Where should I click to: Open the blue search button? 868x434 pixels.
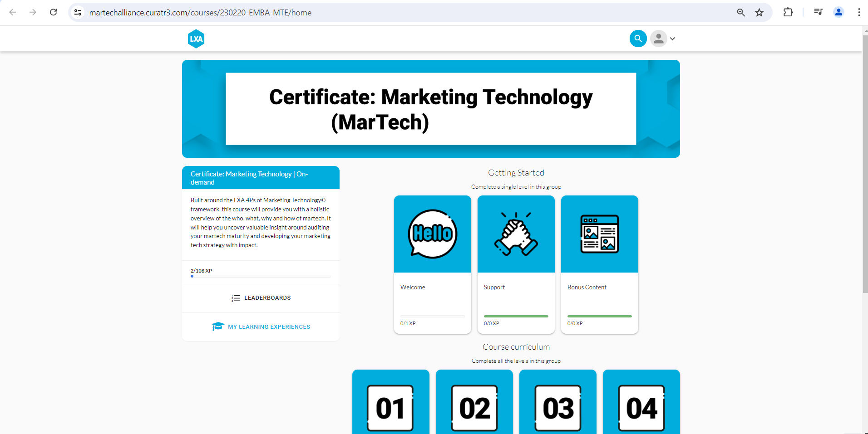[638, 39]
